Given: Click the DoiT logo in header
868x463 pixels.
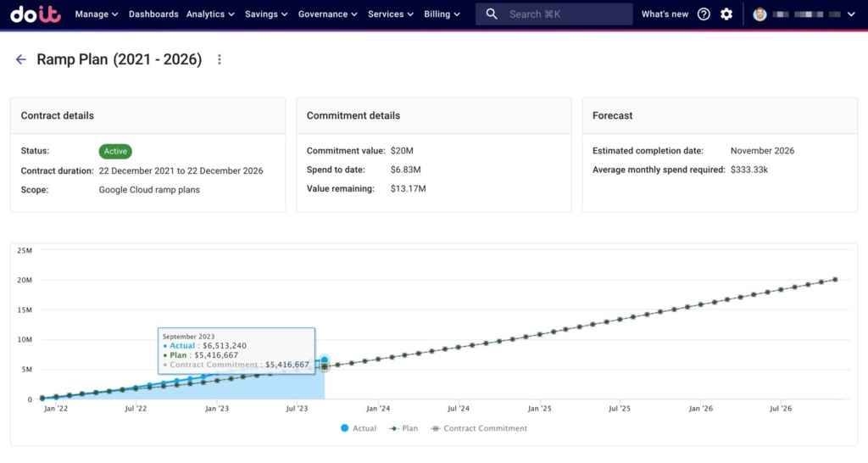Looking at the screenshot, I should click(36, 14).
